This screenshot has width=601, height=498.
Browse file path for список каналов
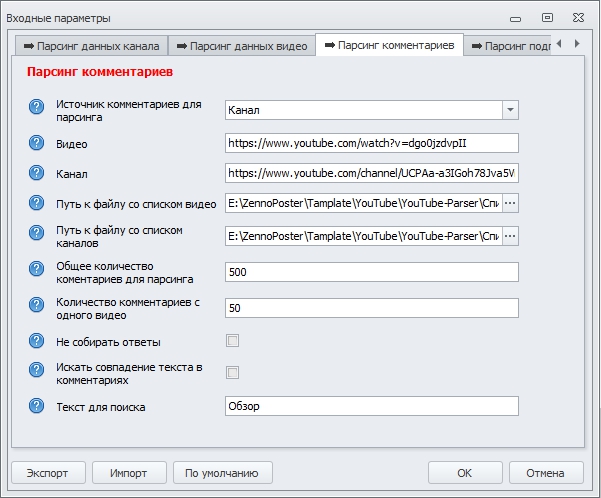tap(510, 236)
